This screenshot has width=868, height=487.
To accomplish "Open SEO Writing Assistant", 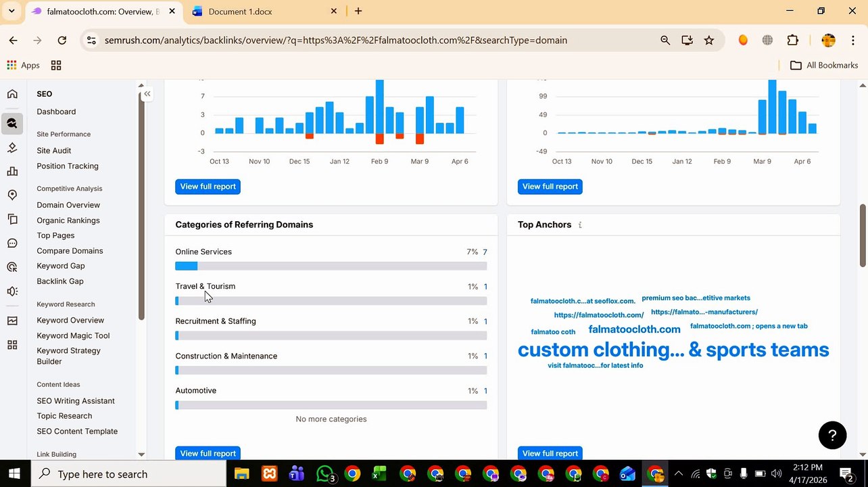I will point(76,401).
